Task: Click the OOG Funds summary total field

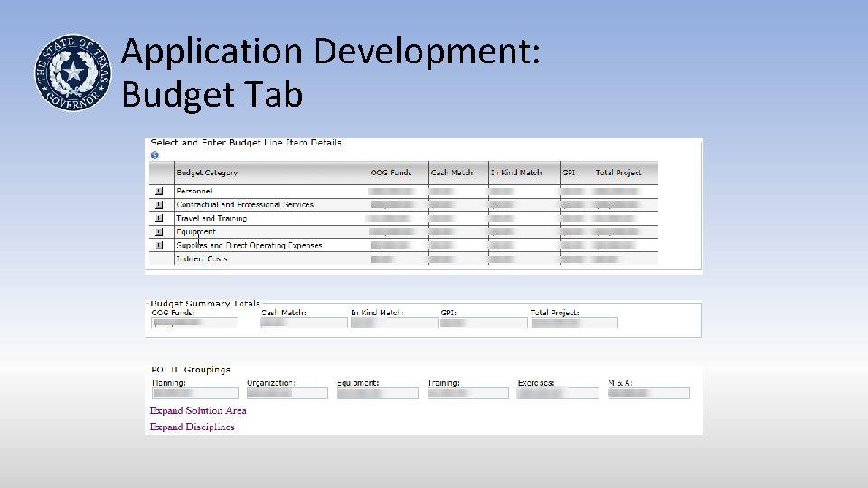Action: coord(194,324)
